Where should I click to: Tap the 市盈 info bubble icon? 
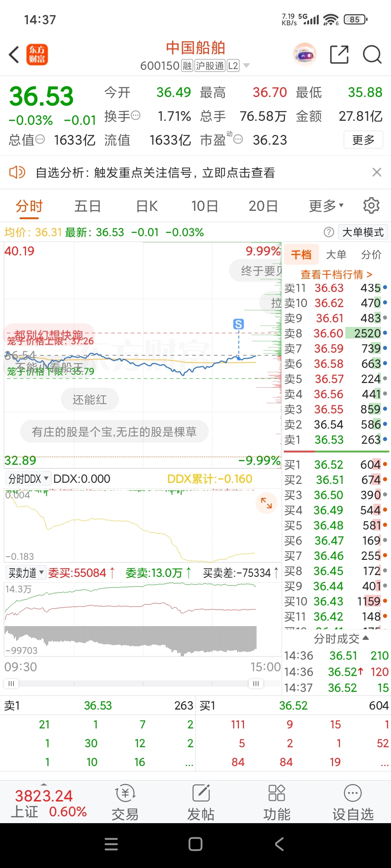click(x=238, y=139)
